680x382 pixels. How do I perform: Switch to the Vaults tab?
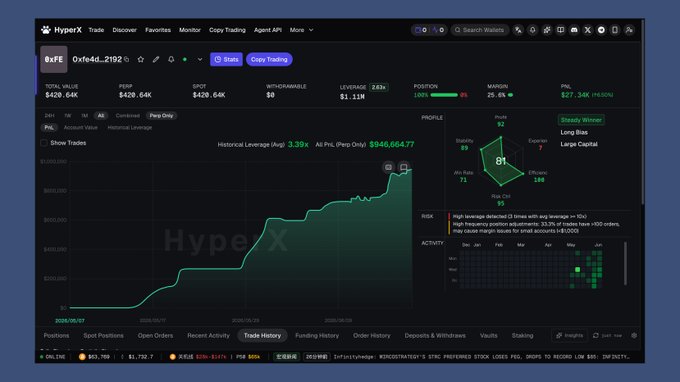(x=489, y=336)
